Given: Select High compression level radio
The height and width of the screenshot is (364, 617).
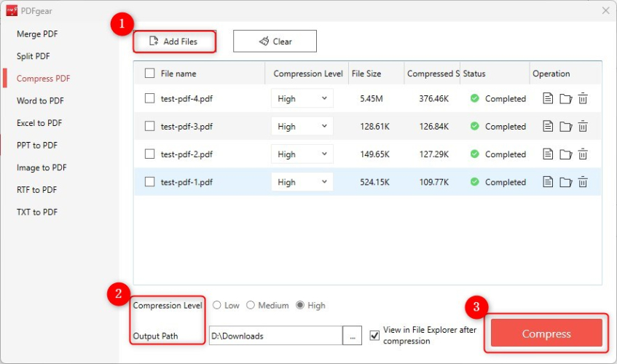Looking at the screenshot, I should (x=300, y=305).
